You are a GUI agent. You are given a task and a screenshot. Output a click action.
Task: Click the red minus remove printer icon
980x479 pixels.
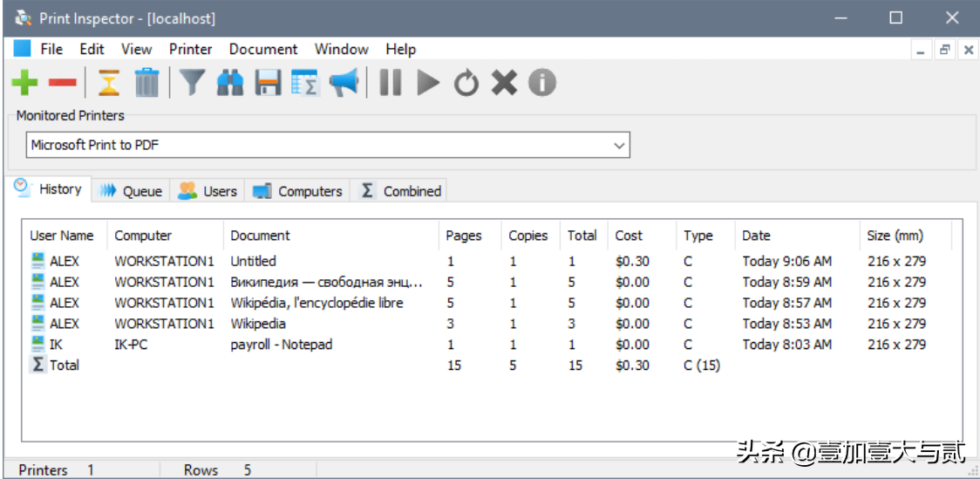pyautogui.click(x=63, y=83)
